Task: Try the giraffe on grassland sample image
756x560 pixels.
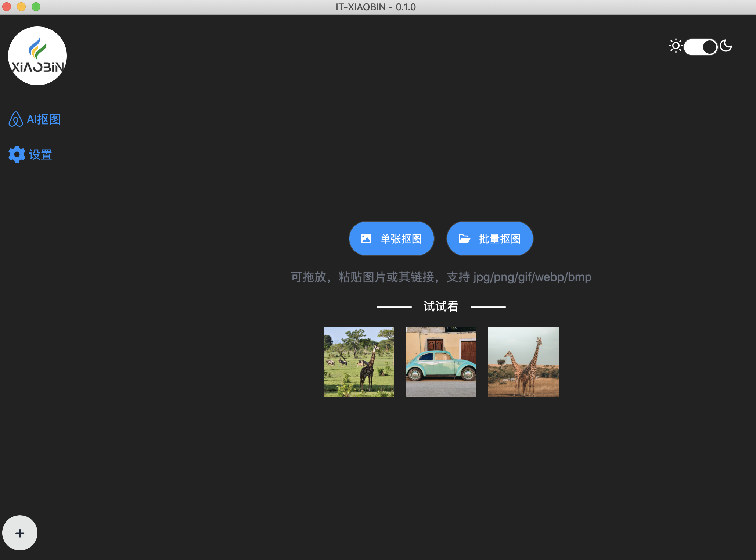Action: (359, 362)
